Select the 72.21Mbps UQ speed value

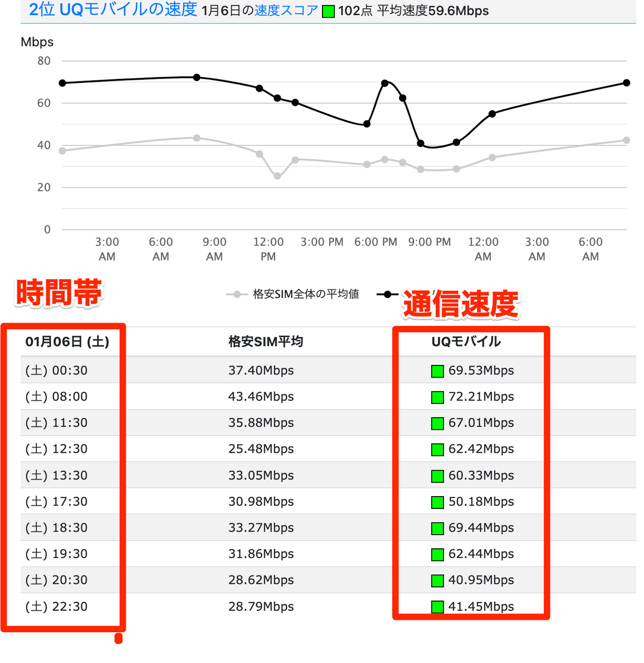pyautogui.click(x=481, y=397)
